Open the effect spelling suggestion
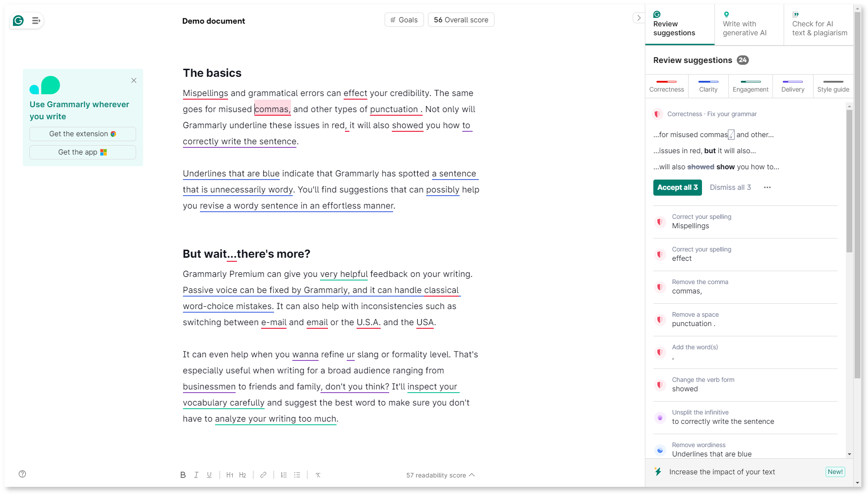The image size is (868, 494). tap(745, 255)
